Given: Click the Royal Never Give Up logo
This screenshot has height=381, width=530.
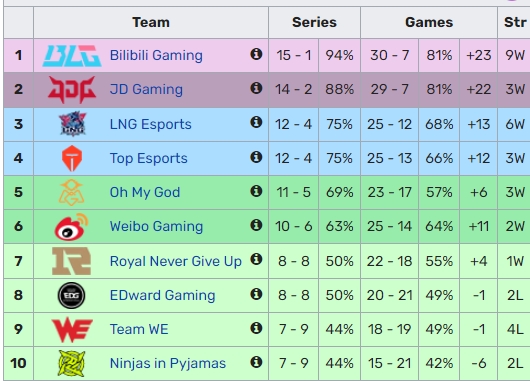Looking at the screenshot, I should 72,261.
